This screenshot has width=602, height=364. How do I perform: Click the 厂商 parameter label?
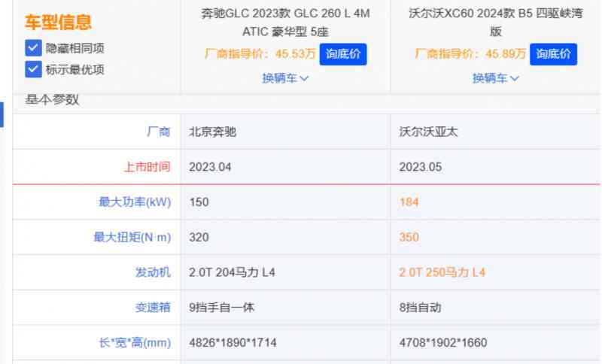coord(159,132)
